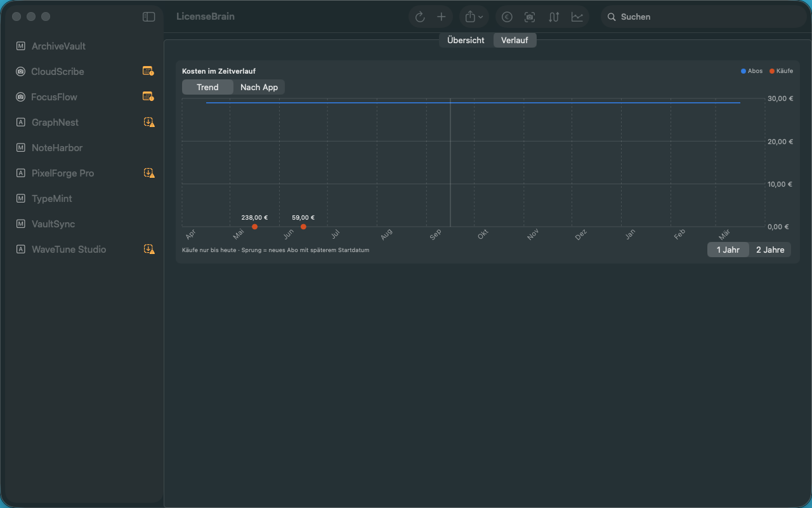Select the 2 Jahre range

[x=770, y=250]
